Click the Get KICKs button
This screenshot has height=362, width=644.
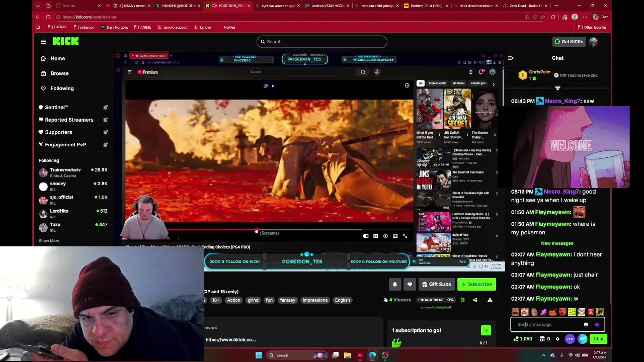[569, 42]
